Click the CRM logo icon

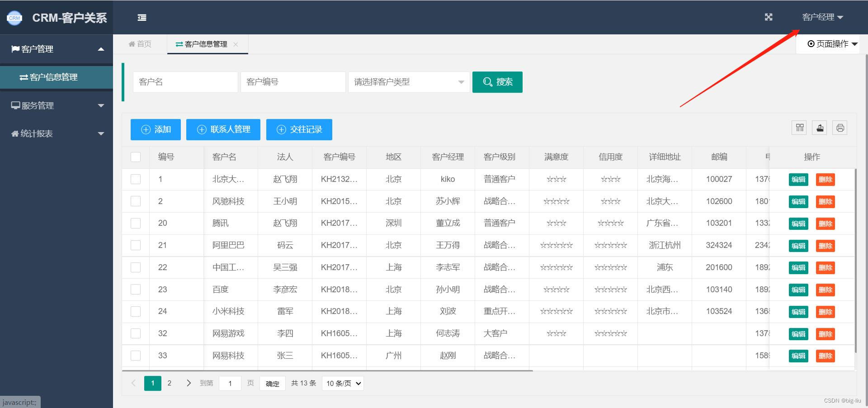click(x=14, y=18)
